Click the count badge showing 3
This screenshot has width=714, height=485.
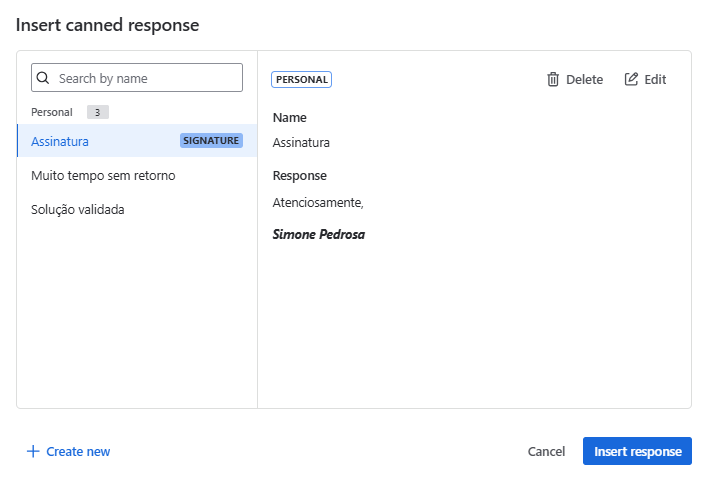coord(97,112)
